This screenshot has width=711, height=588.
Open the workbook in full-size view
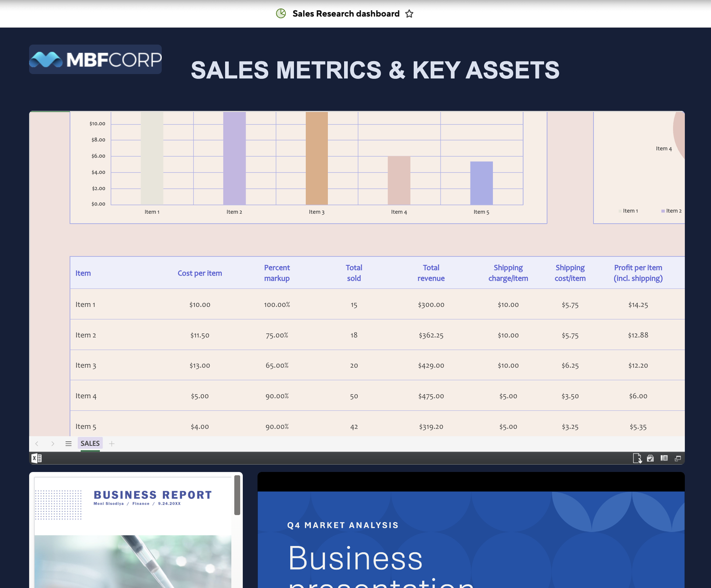(x=678, y=458)
